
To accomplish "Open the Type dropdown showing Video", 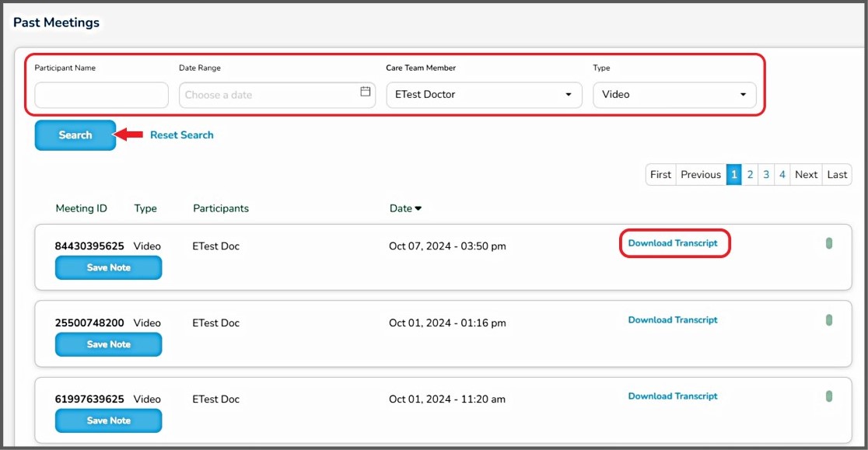I will (x=674, y=95).
